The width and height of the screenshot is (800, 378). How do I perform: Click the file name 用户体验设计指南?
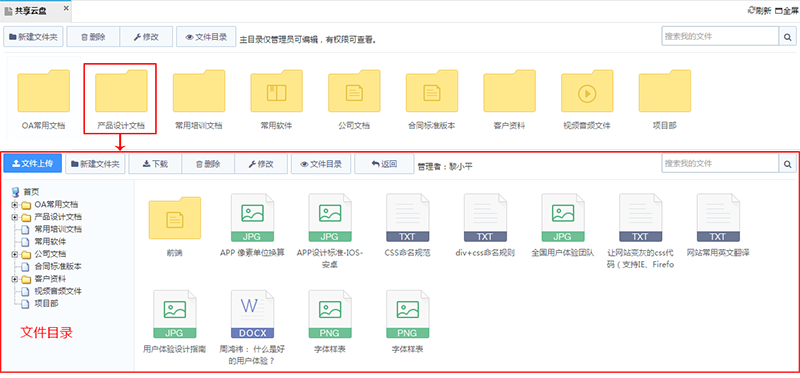pos(174,349)
